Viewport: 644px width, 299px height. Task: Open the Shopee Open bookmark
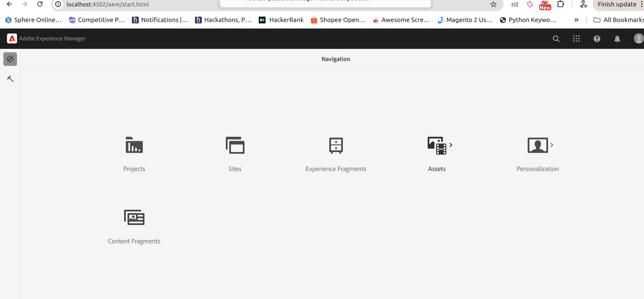coord(338,20)
